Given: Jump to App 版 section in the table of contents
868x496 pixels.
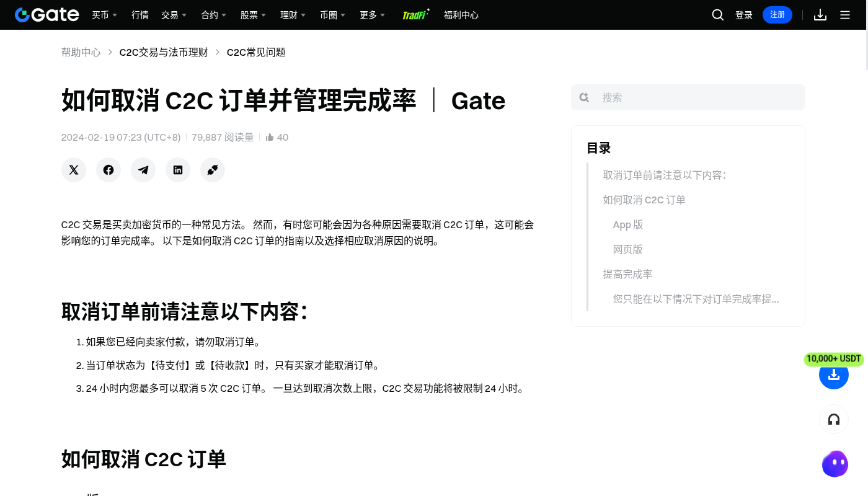Looking at the screenshot, I should (x=628, y=224).
